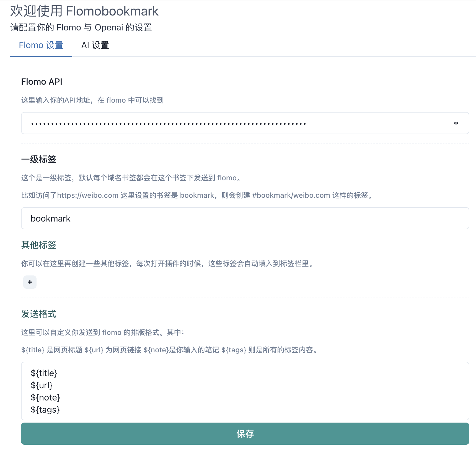Click the text 这里可以自定义你发送到 flomo 的排版格式
Image resolution: width=476 pixels, height=453 pixels.
point(103,332)
